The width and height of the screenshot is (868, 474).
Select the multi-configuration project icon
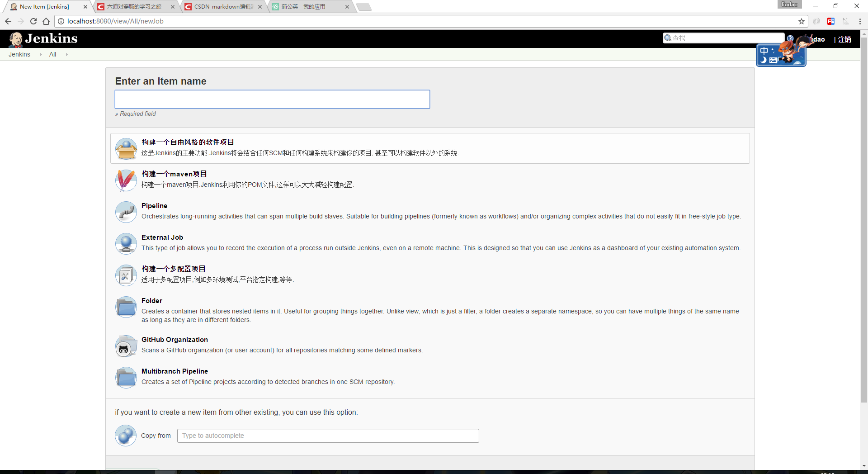[126, 275]
